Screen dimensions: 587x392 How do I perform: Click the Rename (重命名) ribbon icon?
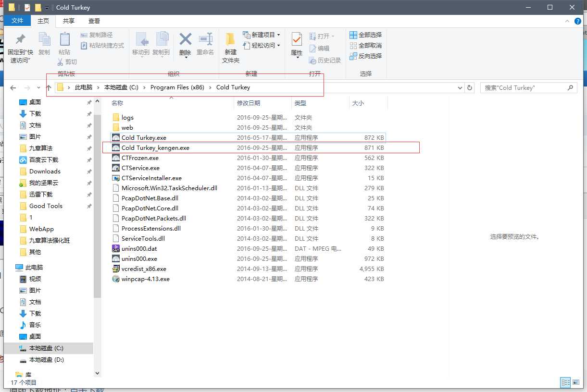coord(205,43)
